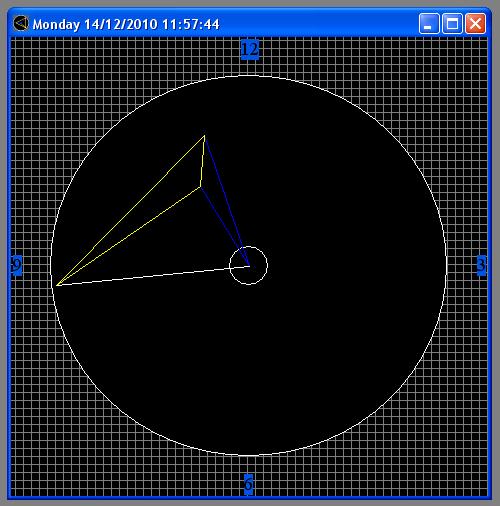The height and width of the screenshot is (506, 500).
Task: Click the white outer clock face ring
Action: click(446, 266)
